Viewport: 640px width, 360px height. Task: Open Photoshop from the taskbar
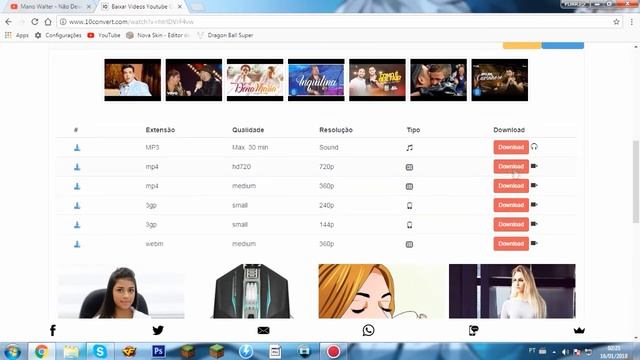[158, 351]
